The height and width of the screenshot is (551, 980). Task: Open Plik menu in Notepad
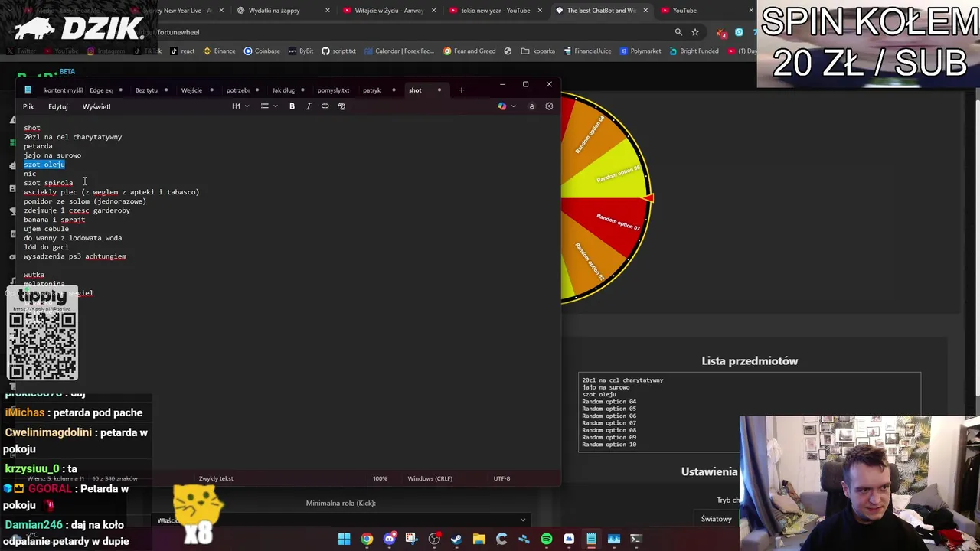(28, 106)
